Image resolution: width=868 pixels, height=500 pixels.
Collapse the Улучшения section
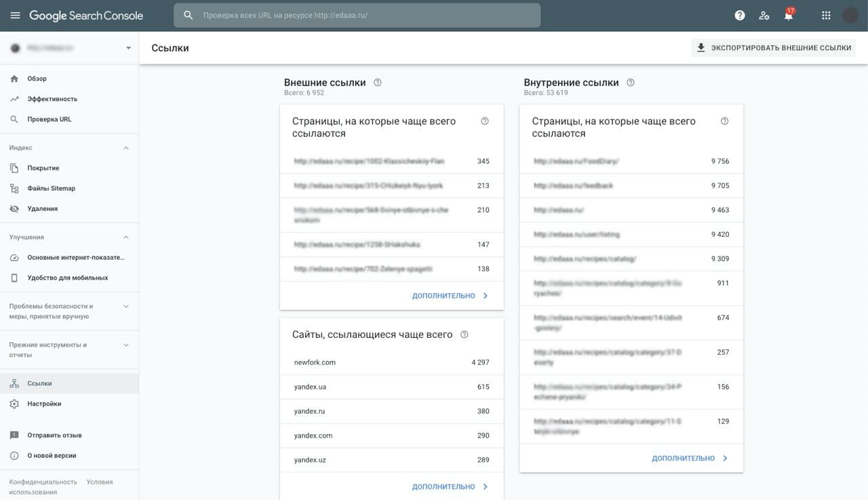pyautogui.click(x=125, y=237)
